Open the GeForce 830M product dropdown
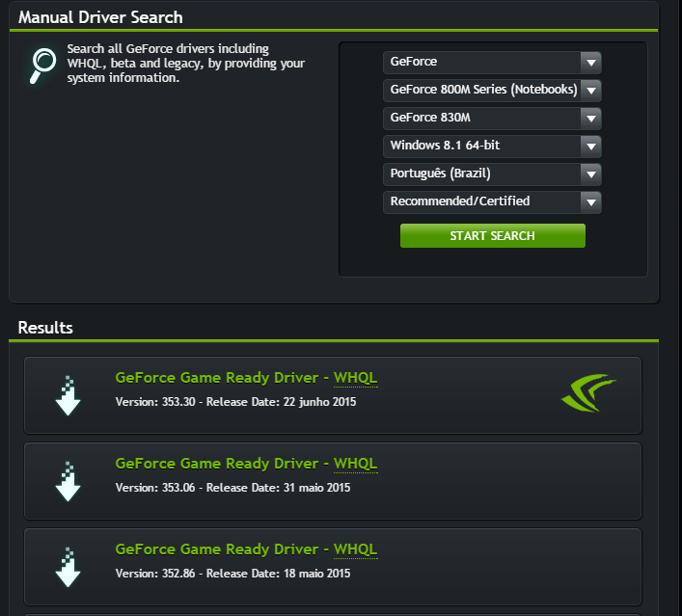The height and width of the screenshot is (616, 682). click(x=492, y=119)
